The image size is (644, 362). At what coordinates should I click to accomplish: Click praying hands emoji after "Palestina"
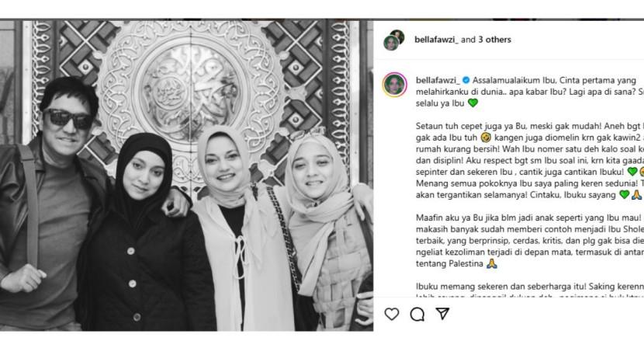(x=492, y=263)
